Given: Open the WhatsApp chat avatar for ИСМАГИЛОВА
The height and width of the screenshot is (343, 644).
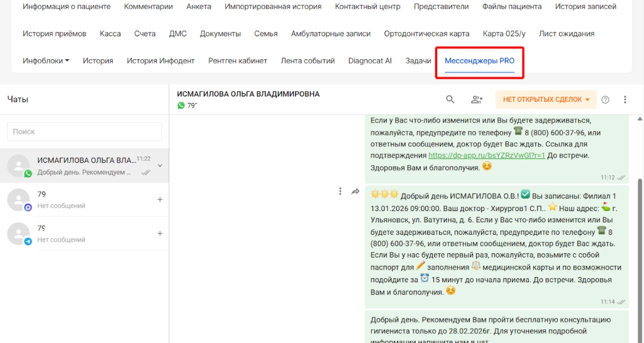Looking at the screenshot, I should click(19, 166).
